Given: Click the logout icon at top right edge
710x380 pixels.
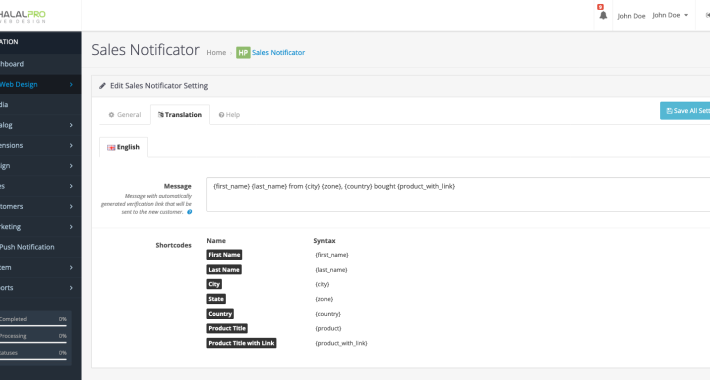Looking at the screenshot, I should [707, 15].
